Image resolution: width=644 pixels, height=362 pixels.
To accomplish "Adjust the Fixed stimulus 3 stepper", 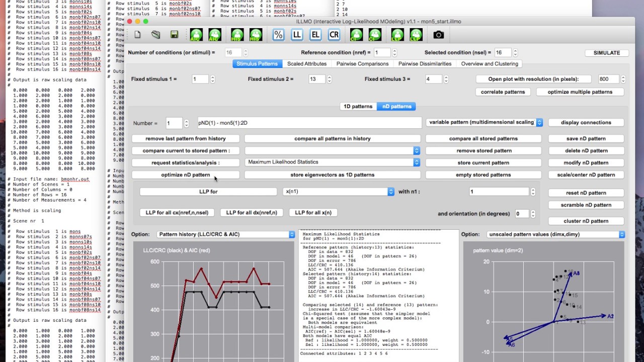I will pos(446,79).
